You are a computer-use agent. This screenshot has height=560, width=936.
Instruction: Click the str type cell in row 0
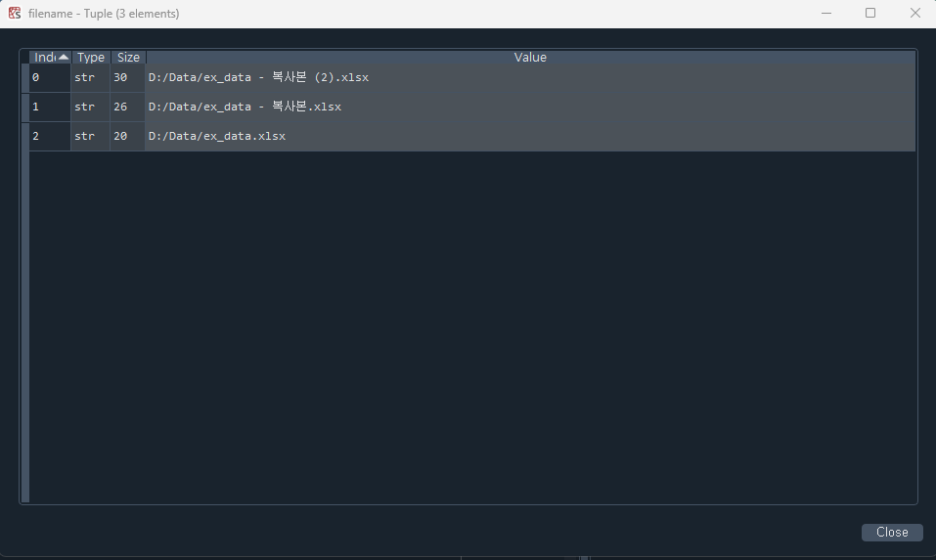coord(91,77)
